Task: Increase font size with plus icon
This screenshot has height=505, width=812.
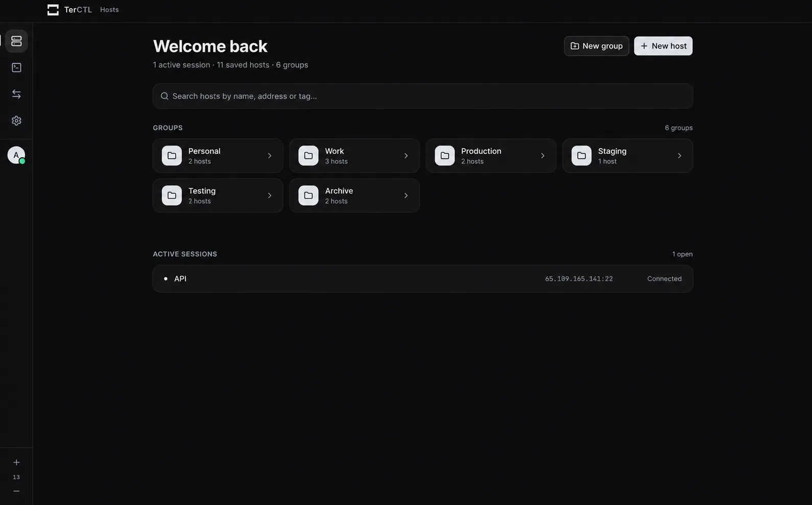Action: (16, 463)
